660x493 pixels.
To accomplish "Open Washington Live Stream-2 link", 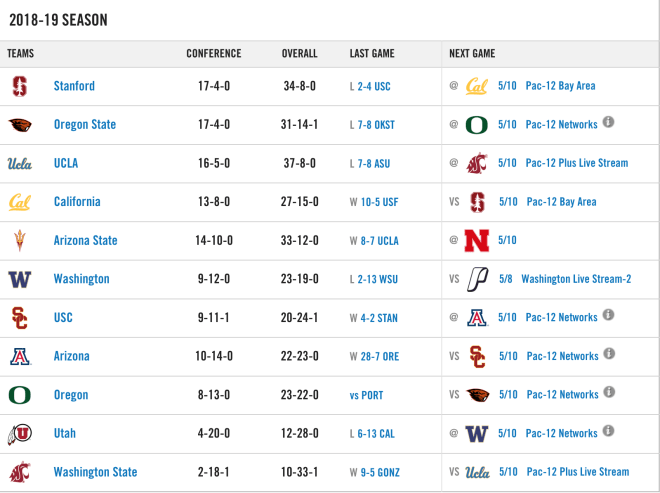I will click(576, 279).
